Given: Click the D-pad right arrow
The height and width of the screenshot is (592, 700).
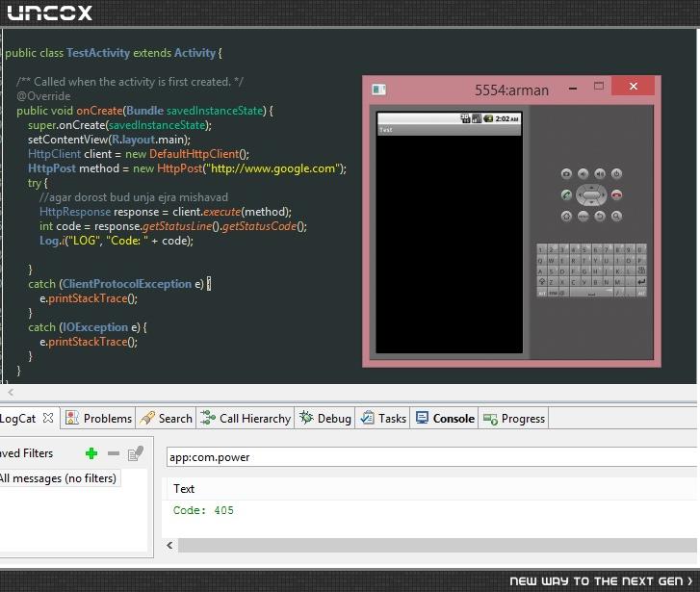Looking at the screenshot, I should [x=604, y=195].
